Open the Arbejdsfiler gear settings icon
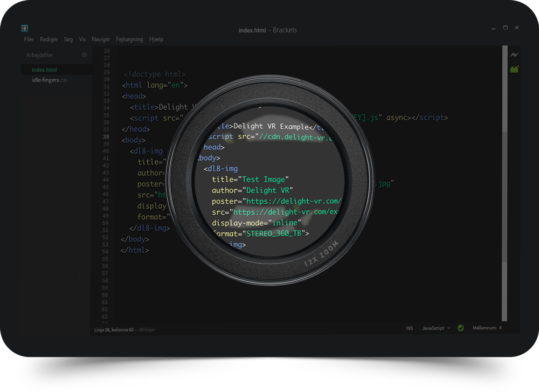 [x=84, y=55]
